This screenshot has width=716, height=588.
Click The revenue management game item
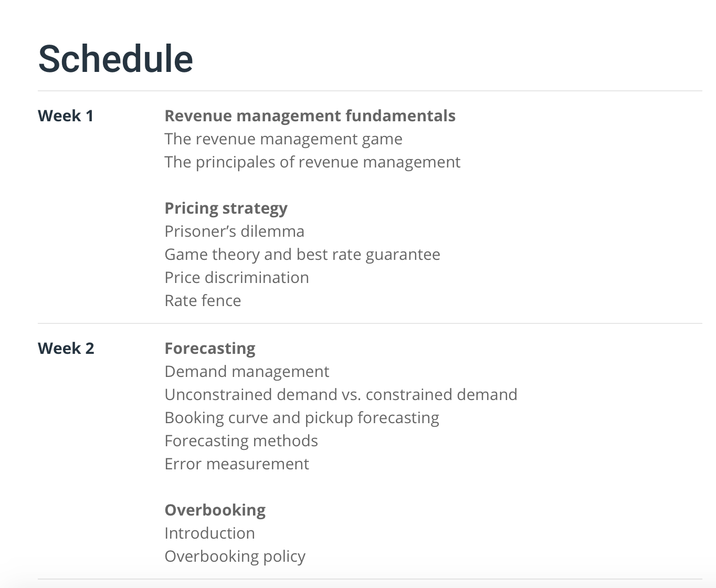(283, 139)
